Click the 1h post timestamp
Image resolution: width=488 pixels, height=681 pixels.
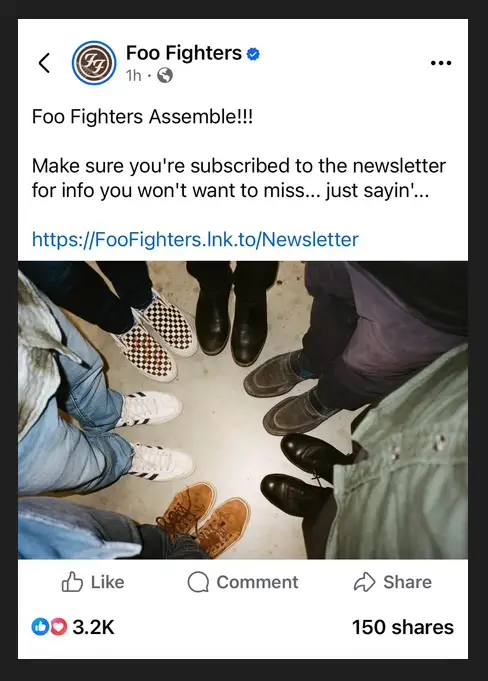pyautogui.click(x=133, y=76)
